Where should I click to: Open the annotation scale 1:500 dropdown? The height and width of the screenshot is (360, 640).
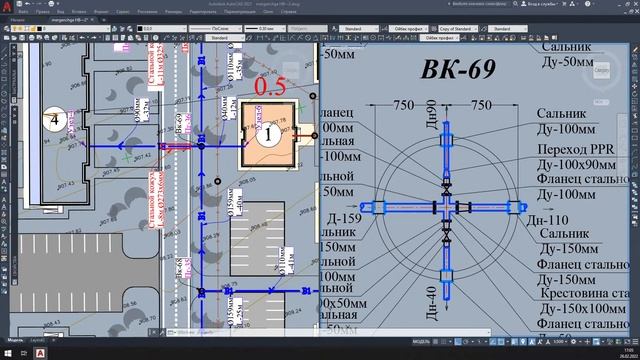tap(560, 342)
